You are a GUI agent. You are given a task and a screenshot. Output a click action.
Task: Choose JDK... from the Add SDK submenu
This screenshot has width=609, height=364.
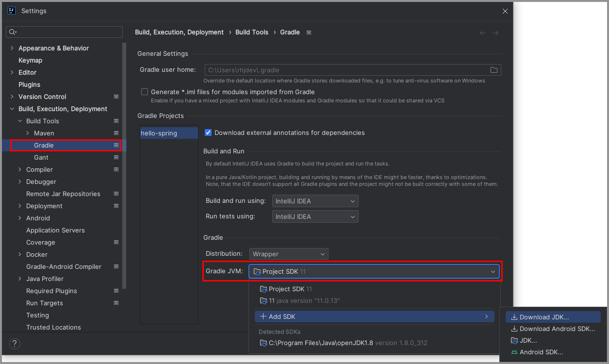point(553,341)
